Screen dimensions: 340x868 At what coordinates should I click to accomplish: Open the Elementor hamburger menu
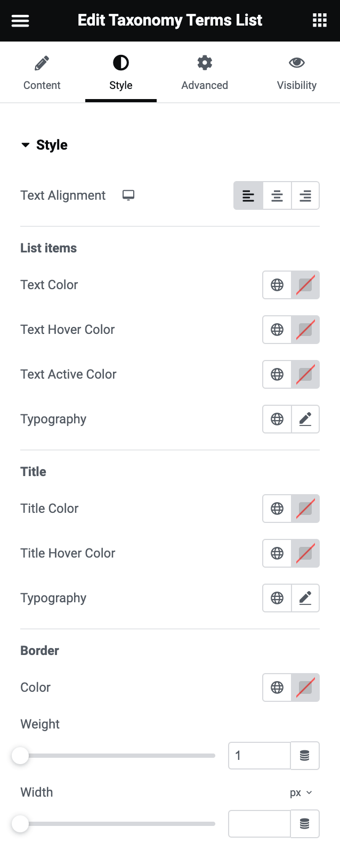point(20,20)
